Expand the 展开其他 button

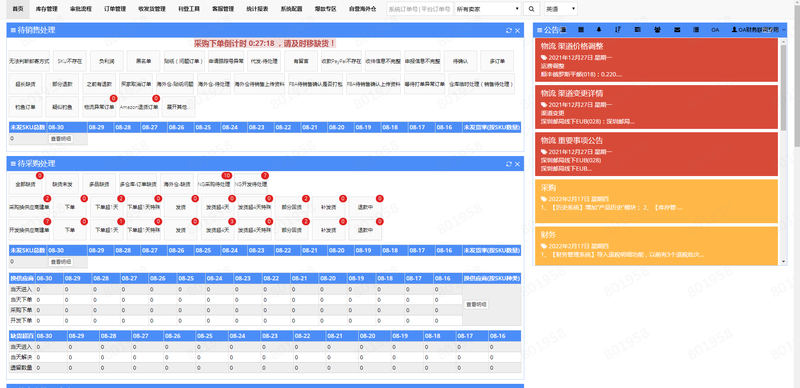click(x=179, y=107)
